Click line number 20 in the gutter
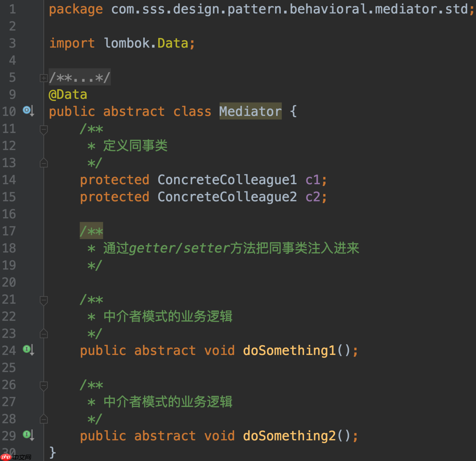The image size is (476, 461). [x=9, y=282]
